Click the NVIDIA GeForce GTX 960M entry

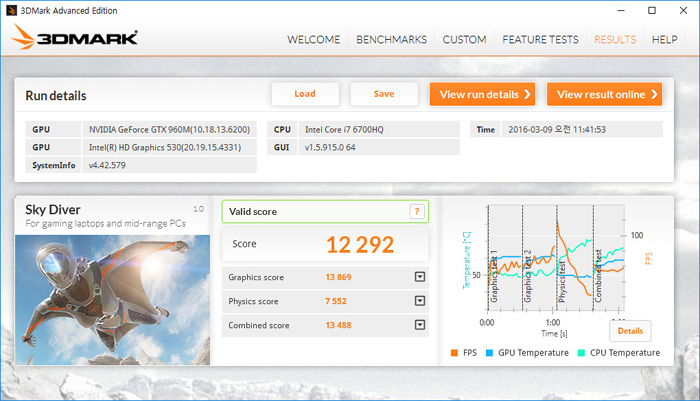pyautogui.click(x=169, y=129)
